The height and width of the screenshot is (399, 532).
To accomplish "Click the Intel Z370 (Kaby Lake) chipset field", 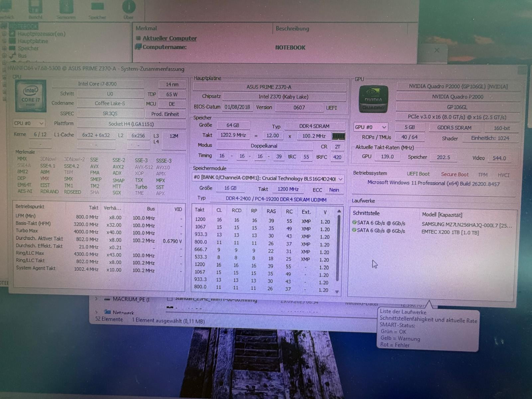I will click(284, 97).
